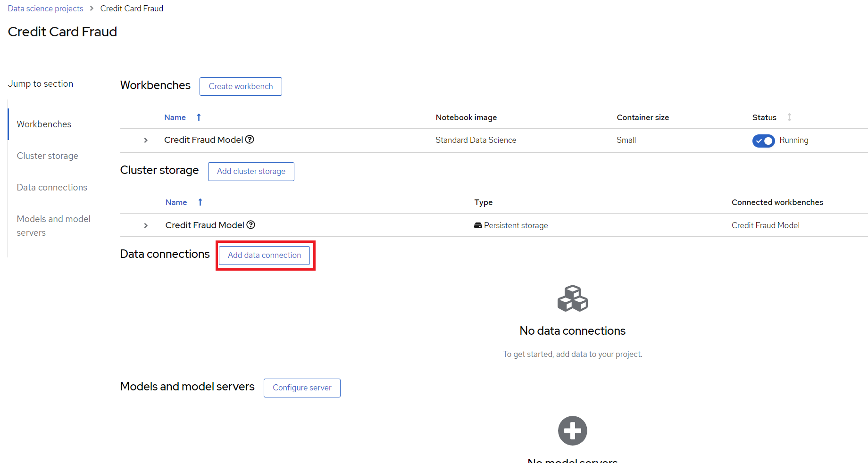868x463 pixels.
Task: Click Running status label
Action: (793, 140)
